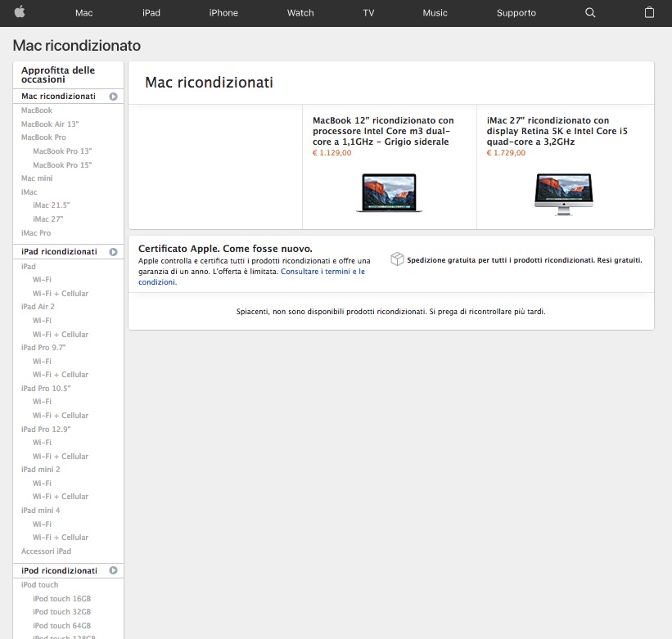The image size is (672, 639).
Task: Click the MacBook 12" product image
Action: [x=389, y=193]
